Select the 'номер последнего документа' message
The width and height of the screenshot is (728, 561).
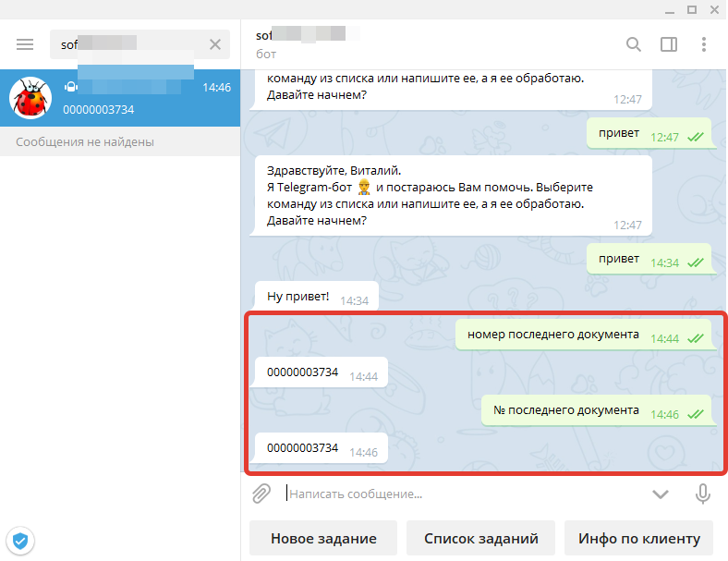[x=583, y=335]
